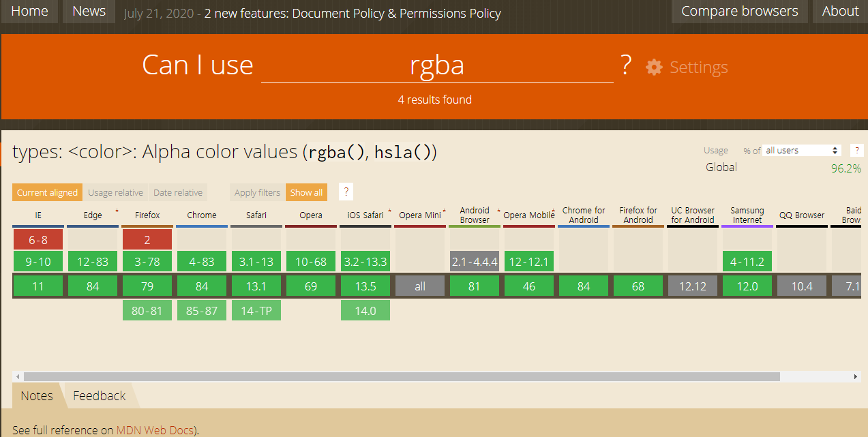
Task: Click the Chrome 4-83 cell
Action: [x=202, y=261]
